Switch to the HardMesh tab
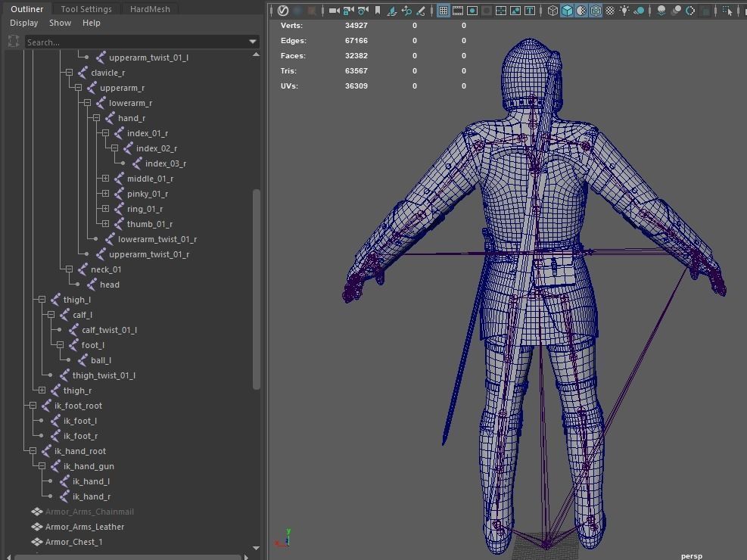Image resolution: width=747 pixels, height=560 pixels. pos(150,8)
